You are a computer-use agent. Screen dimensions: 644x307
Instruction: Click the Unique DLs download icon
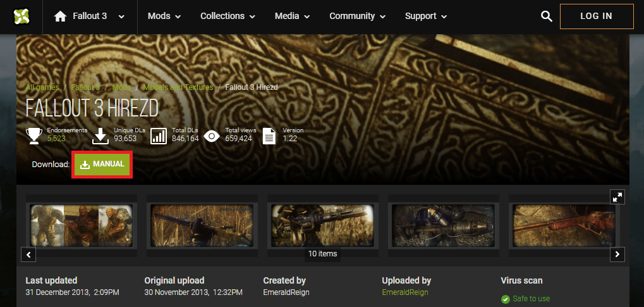point(100,136)
